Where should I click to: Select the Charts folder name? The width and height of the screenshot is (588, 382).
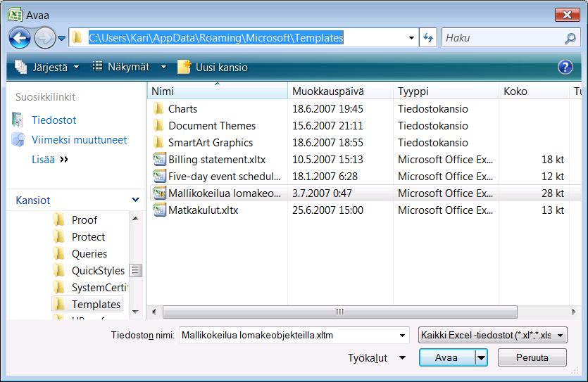[182, 109]
